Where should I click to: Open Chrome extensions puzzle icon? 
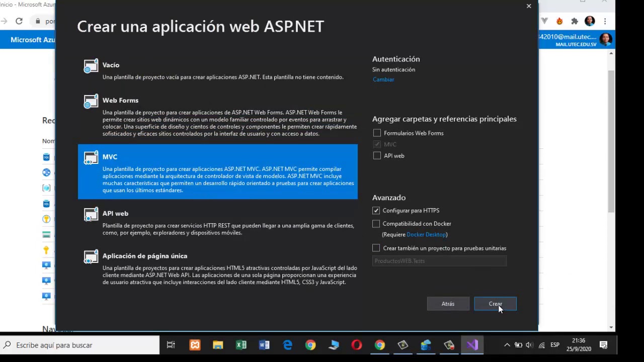[x=575, y=21]
